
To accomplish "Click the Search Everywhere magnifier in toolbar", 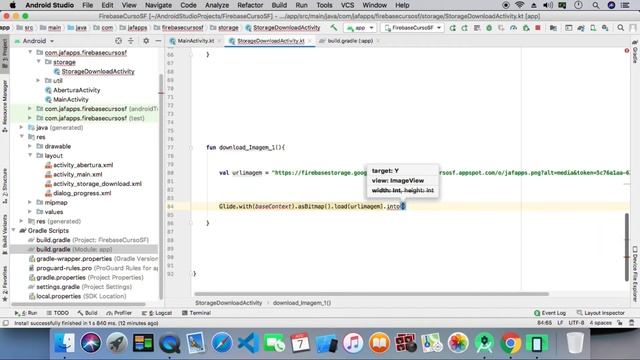I will coord(620,28).
